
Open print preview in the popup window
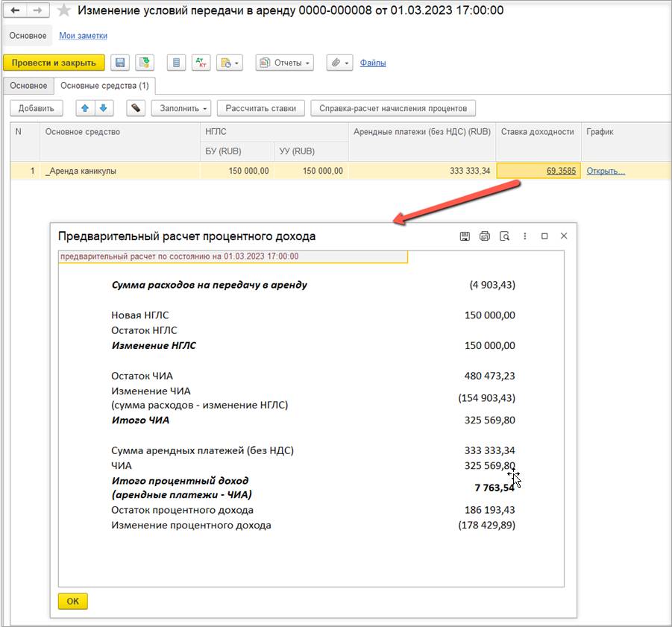(x=505, y=236)
